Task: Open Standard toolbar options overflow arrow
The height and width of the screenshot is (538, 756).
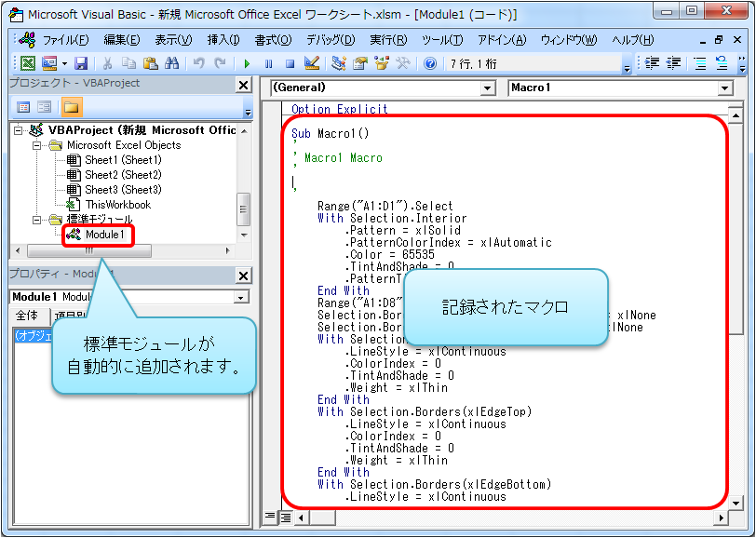Action: [627, 69]
